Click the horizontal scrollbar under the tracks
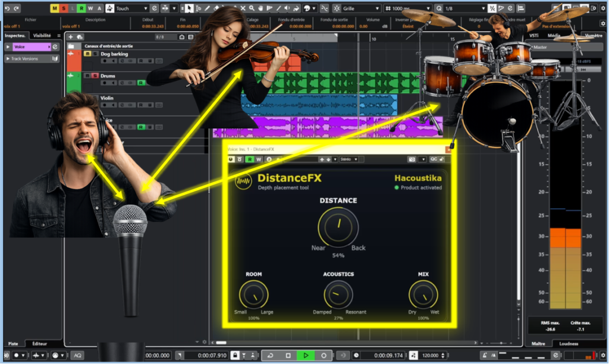The height and width of the screenshot is (364, 609). tap(344, 343)
